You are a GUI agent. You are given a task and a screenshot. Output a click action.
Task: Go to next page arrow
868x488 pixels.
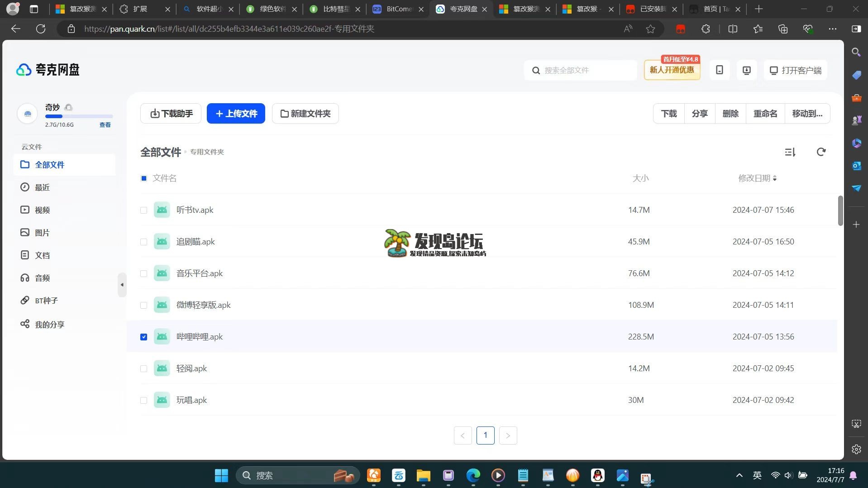click(x=508, y=435)
